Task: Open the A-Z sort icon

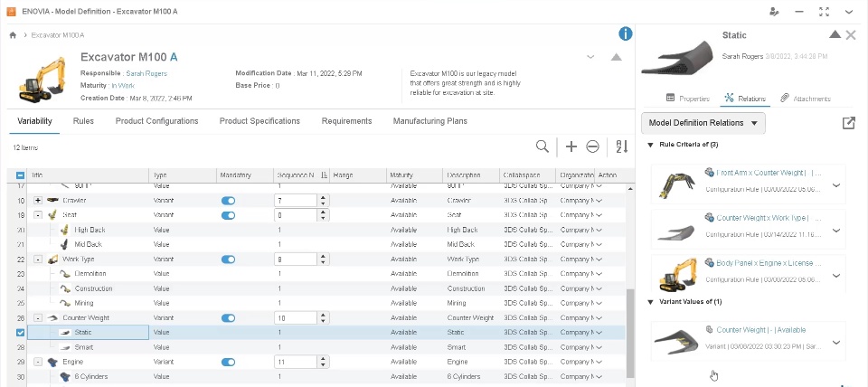Action: click(x=622, y=146)
